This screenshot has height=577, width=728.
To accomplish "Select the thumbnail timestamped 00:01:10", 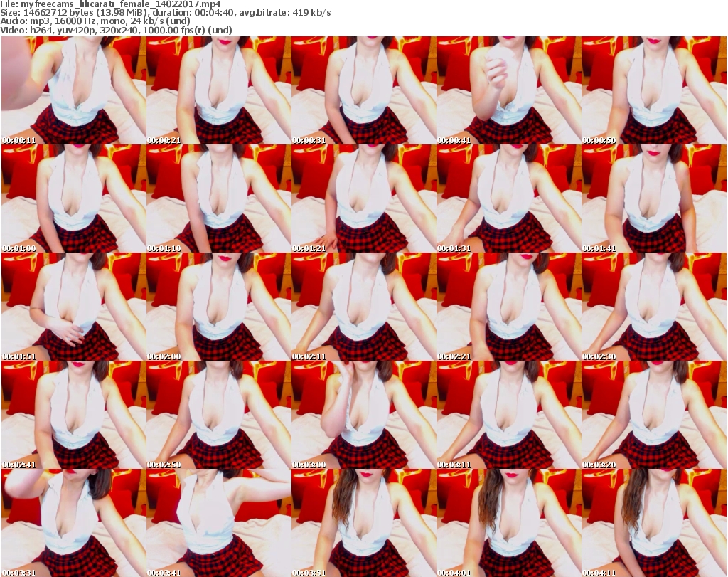I will pyautogui.click(x=219, y=198).
